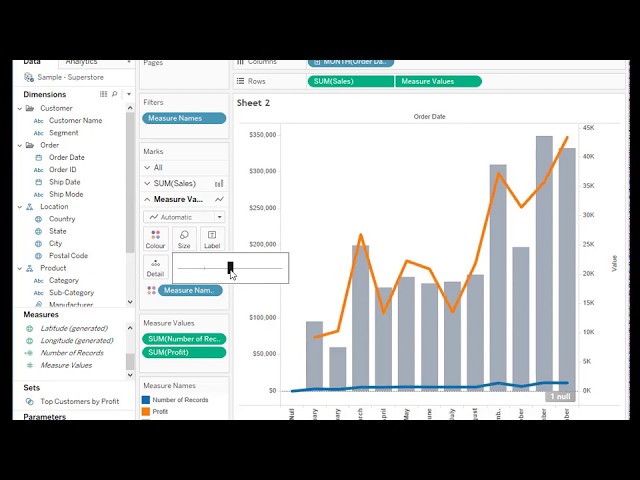The width and height of the screenshot is (640, 480).
Task: Select the Segment dimension
Action: (64, 133)
